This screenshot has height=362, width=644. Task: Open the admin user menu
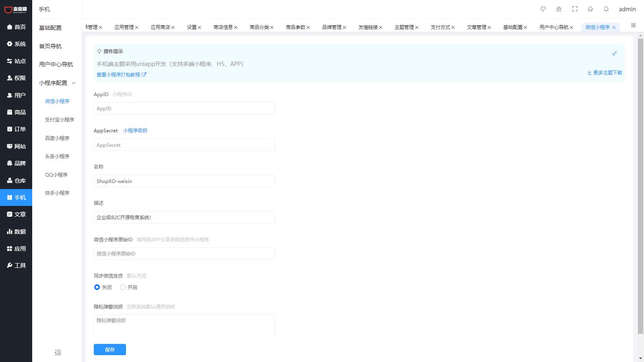click(627, 9)
